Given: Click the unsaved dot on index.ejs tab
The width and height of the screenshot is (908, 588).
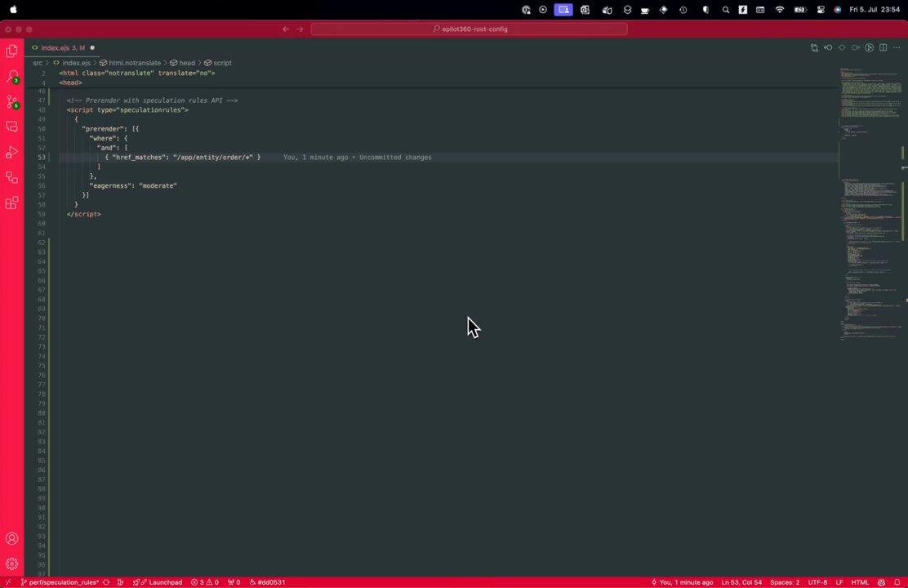Looking at the screenshot, I should [92, 48].
